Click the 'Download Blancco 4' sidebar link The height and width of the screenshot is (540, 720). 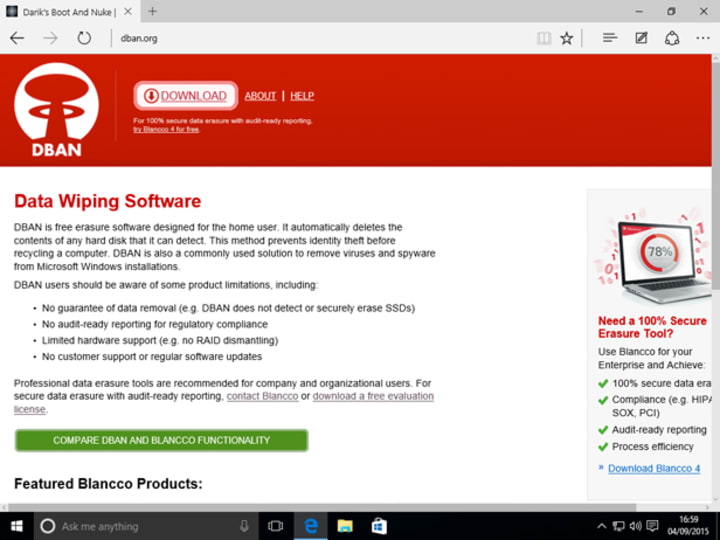[x=654, y=468]
